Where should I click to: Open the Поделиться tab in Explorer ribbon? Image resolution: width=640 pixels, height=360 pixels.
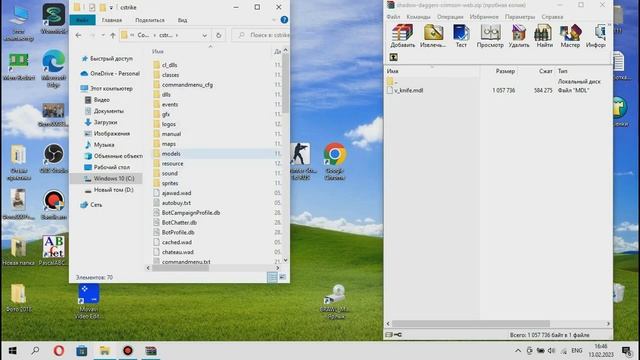pos(150,20)
